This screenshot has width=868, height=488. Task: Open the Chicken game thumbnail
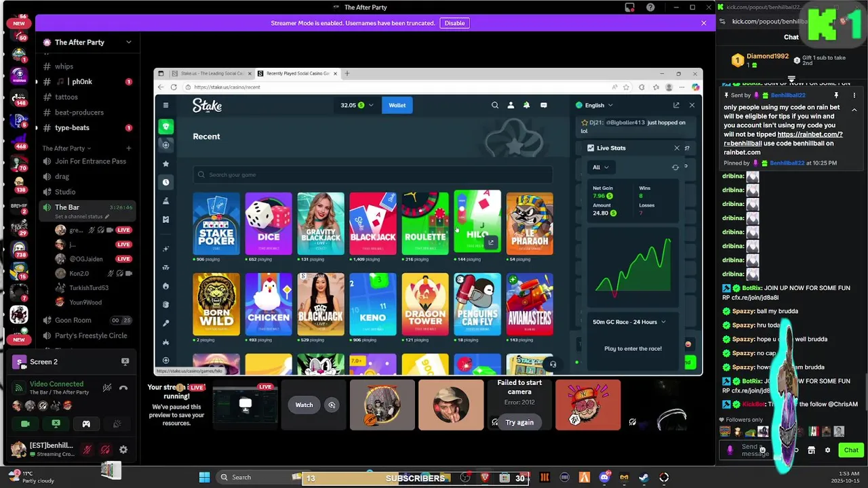point(269,304)
